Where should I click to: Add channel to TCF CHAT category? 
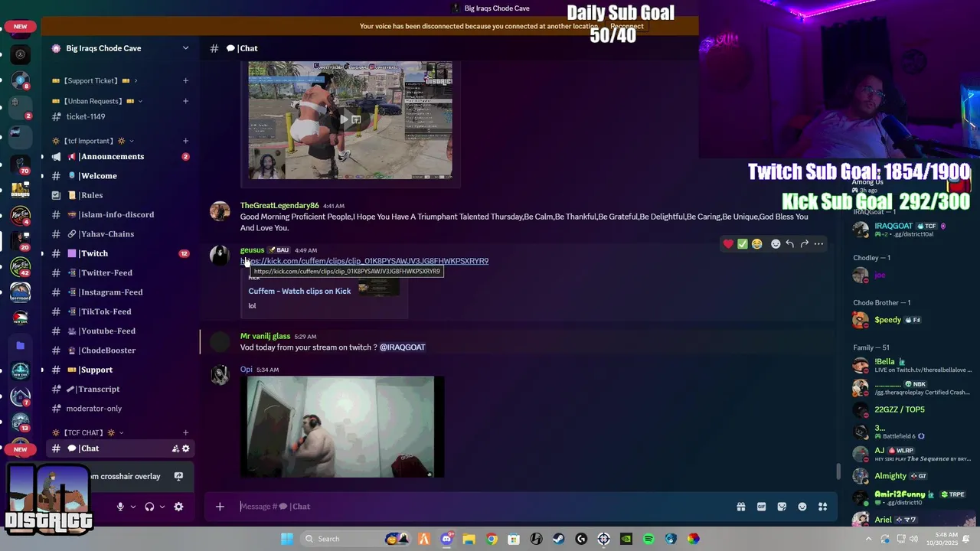pyautogui.click(x=185, y=432)
